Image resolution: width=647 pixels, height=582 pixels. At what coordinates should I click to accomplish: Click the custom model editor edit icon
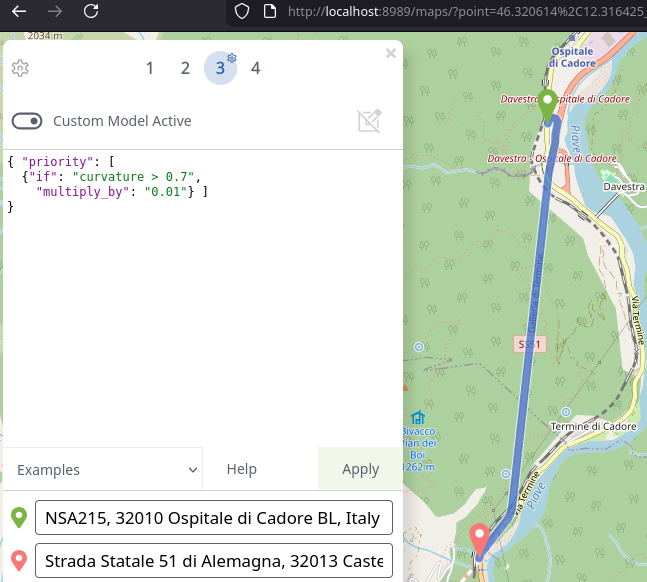click(369, 121)
